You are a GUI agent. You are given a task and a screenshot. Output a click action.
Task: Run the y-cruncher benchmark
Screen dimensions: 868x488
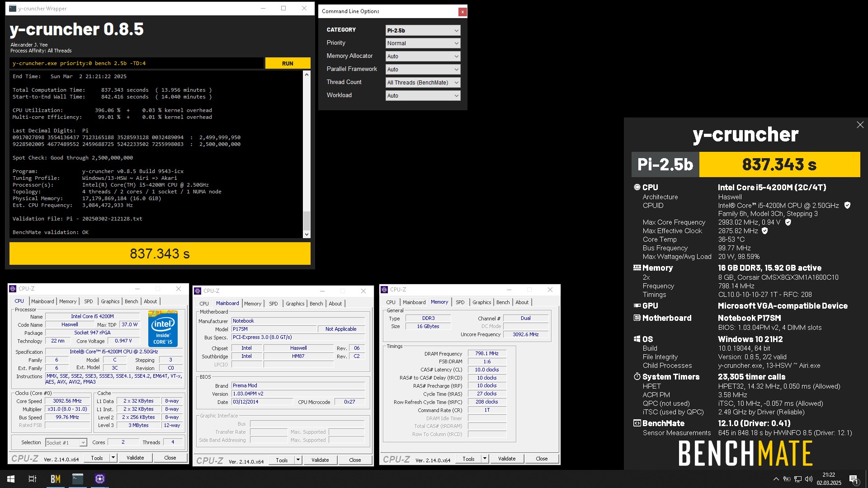tap(288, 63)
